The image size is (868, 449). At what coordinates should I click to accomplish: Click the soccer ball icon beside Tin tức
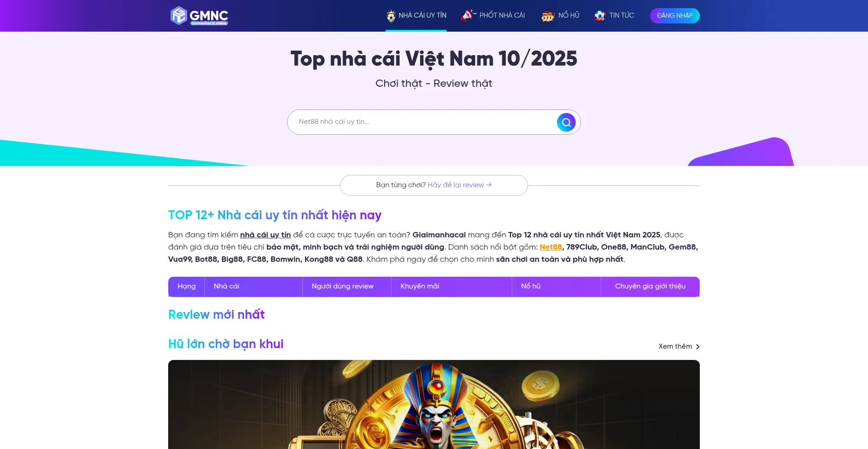[x=600, y=16]
